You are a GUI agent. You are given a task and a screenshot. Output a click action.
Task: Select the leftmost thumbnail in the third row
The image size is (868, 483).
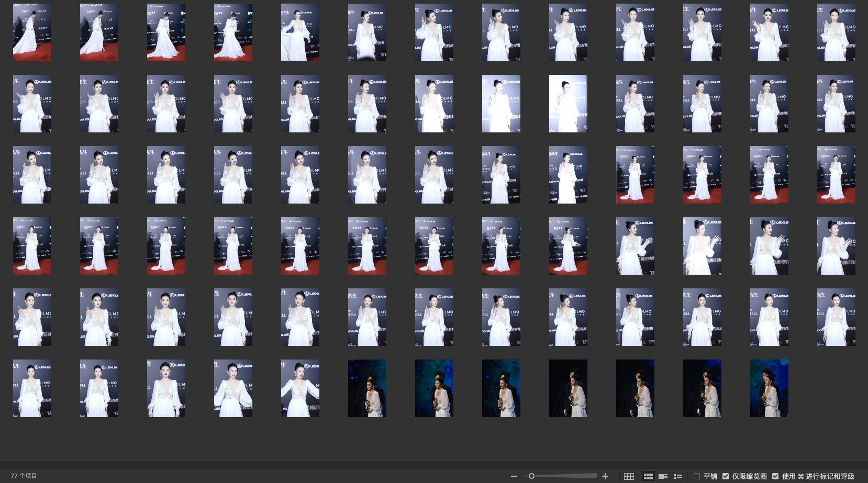coord(32,175)
